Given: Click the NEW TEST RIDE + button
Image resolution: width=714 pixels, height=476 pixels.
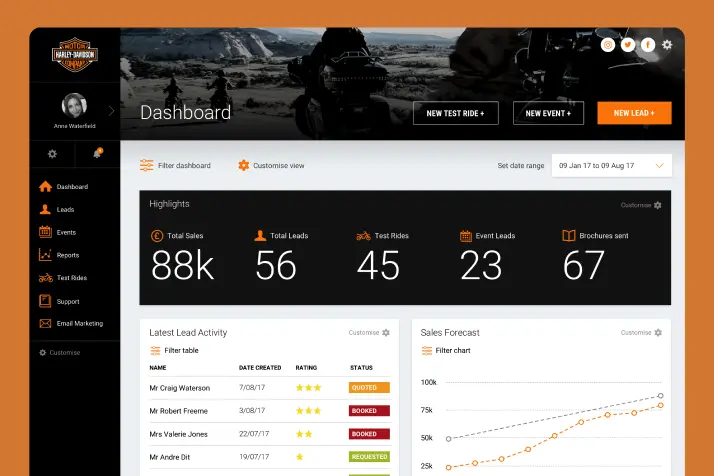Looking at the screenshot, I should [456, 113].
